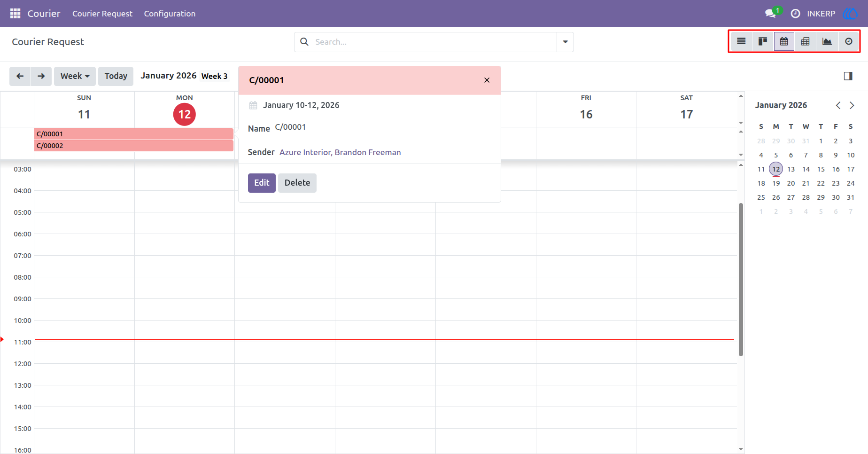Viewport: 868px width, 454px height.
Task: Switch to pivot table view
Action: pos(805,41)
